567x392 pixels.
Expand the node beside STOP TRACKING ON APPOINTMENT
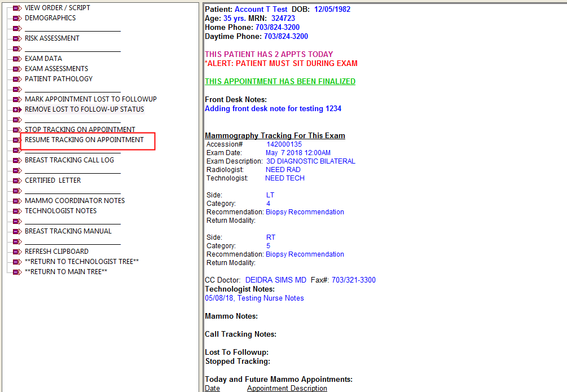17,130
